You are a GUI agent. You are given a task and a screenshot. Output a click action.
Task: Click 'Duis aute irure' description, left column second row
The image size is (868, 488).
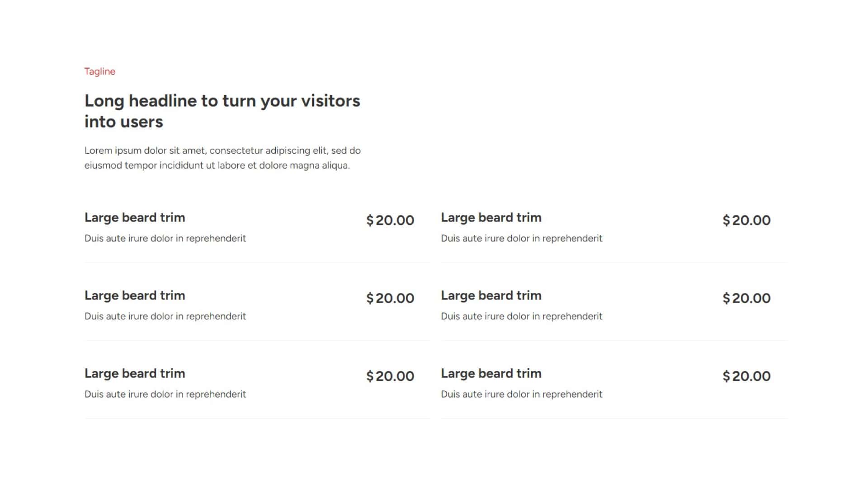point(165,316)
